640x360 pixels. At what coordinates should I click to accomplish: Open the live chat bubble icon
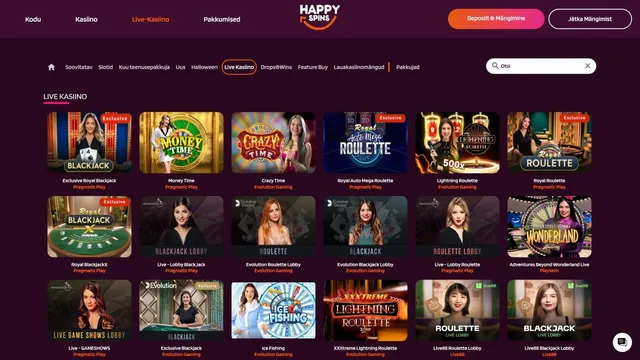point(622,342)
